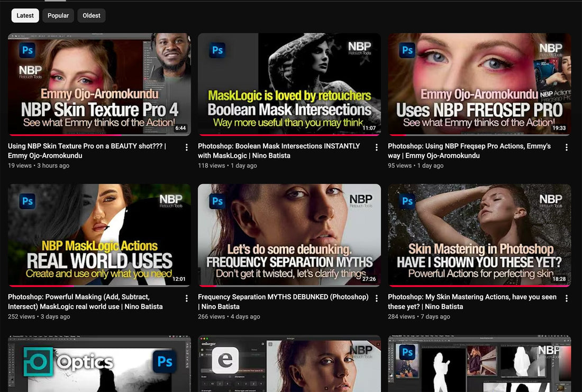Click the '284 views • 7 days ago' text

coord(419,317)
